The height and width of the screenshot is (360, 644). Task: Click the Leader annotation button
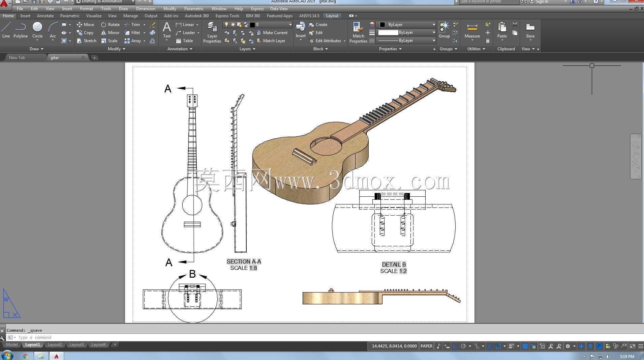coord(185,33)
